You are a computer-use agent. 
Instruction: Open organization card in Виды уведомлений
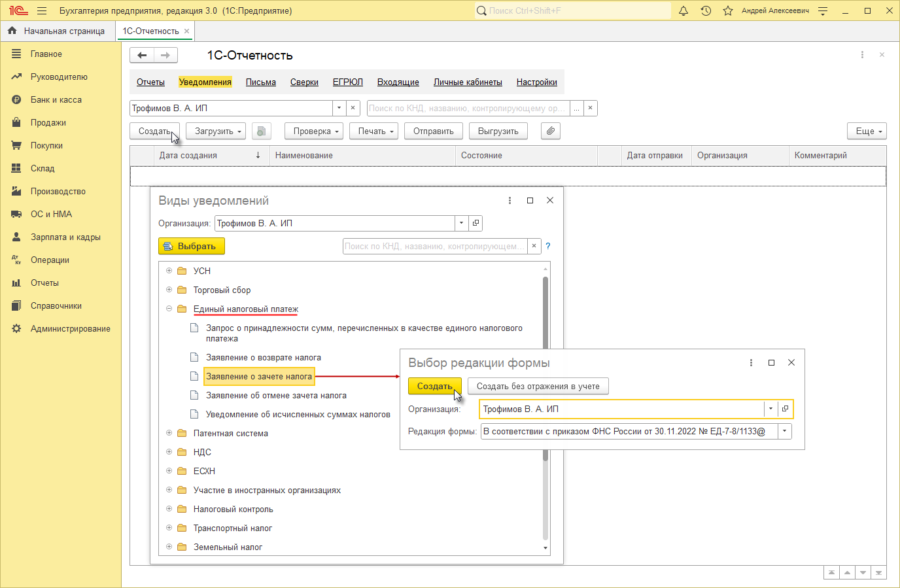476,223
